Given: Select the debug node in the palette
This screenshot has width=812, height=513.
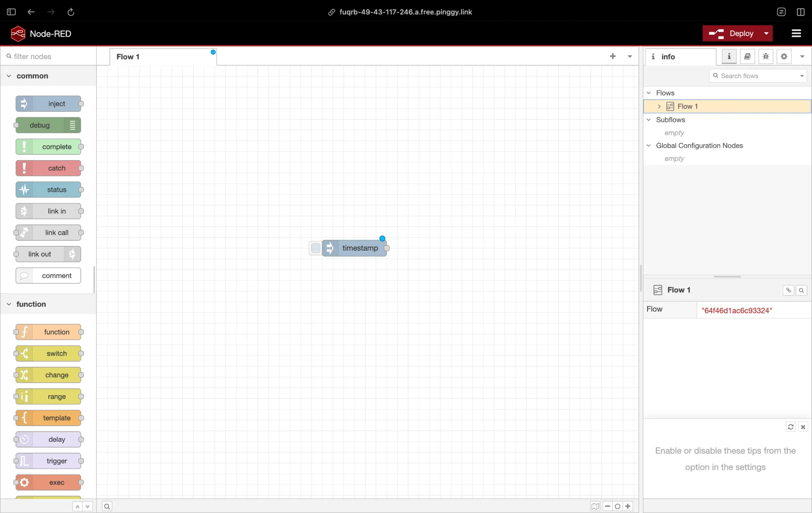Looking at the screenshot, I should pyautogui.click(x=47, y=125).
